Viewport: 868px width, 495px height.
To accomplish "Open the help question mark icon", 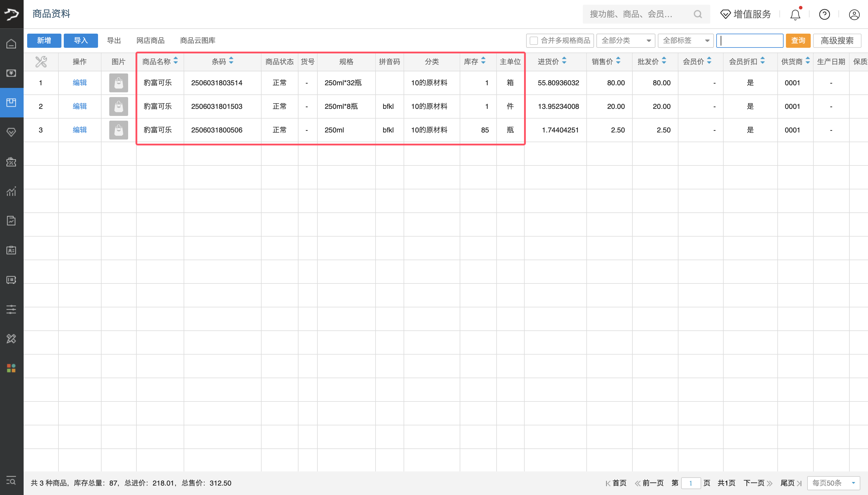I will pyautogui.click(x=824, y=14).
